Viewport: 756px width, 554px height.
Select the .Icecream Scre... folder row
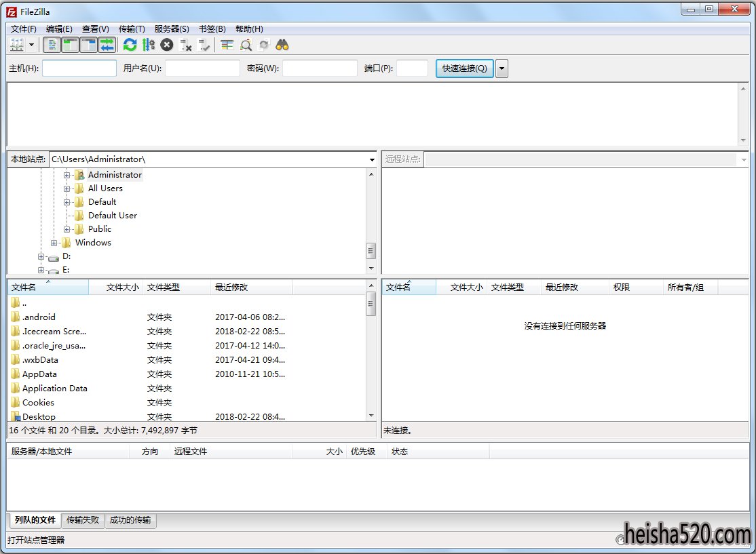[187, 332]
